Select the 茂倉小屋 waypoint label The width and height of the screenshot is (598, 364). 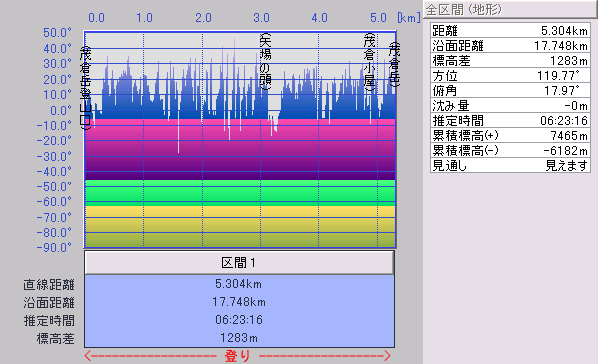369,63
